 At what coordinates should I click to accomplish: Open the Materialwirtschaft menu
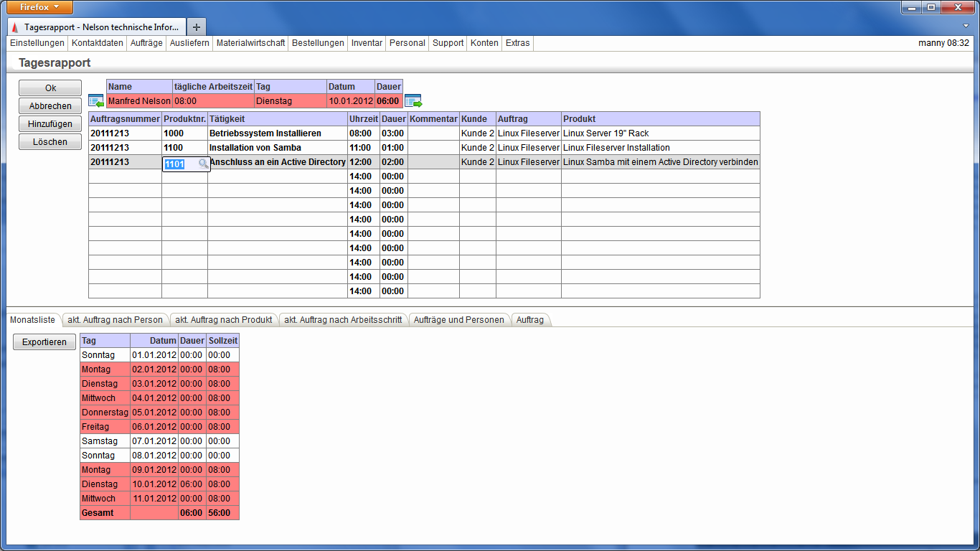250,43
